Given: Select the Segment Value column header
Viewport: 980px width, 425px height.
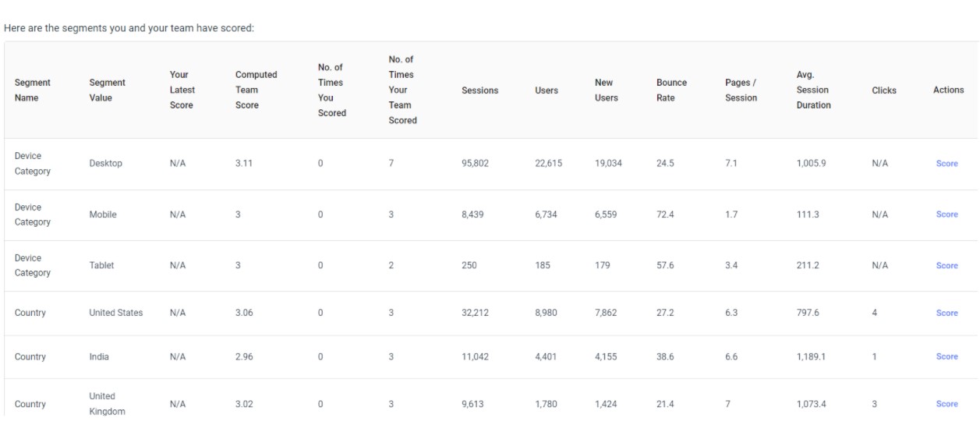Looking at the screenshot, I should click(108, 90).
